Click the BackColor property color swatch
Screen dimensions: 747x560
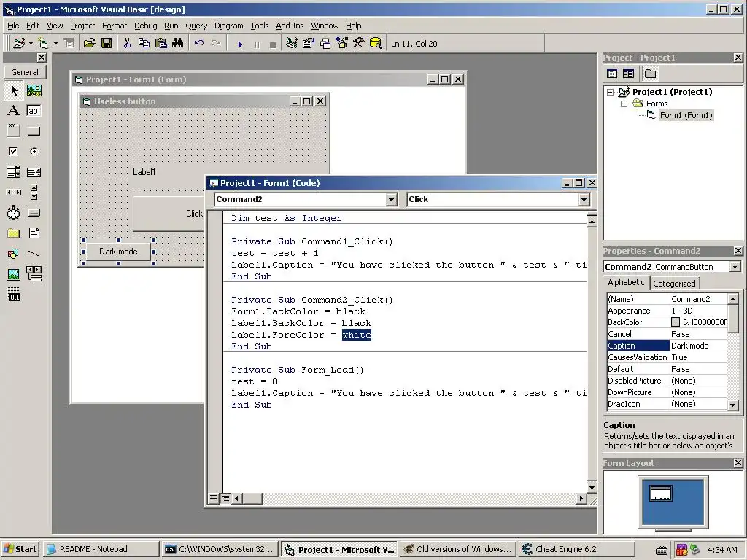pos(675,322)
